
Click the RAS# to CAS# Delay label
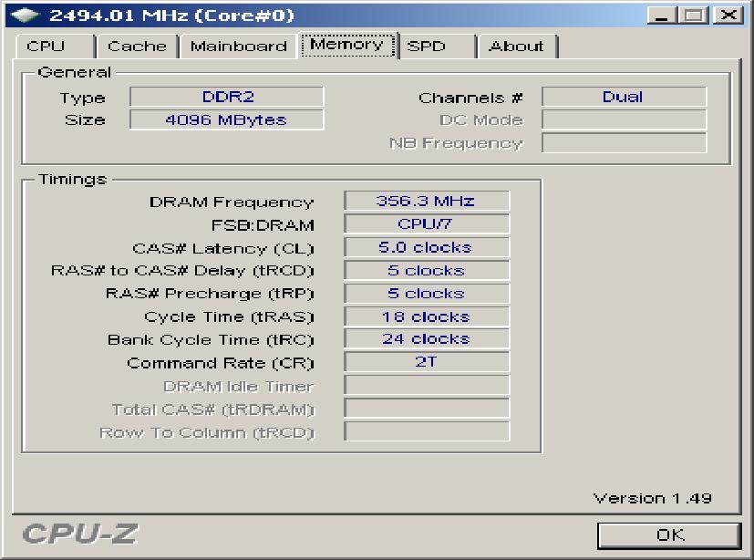click(x=182, y=271)
